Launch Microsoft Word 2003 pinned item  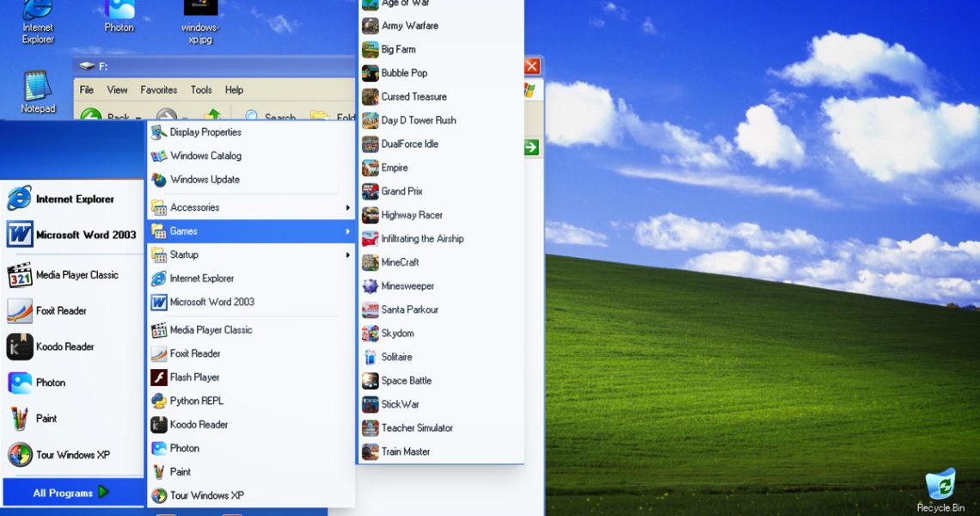pos(72,235)
